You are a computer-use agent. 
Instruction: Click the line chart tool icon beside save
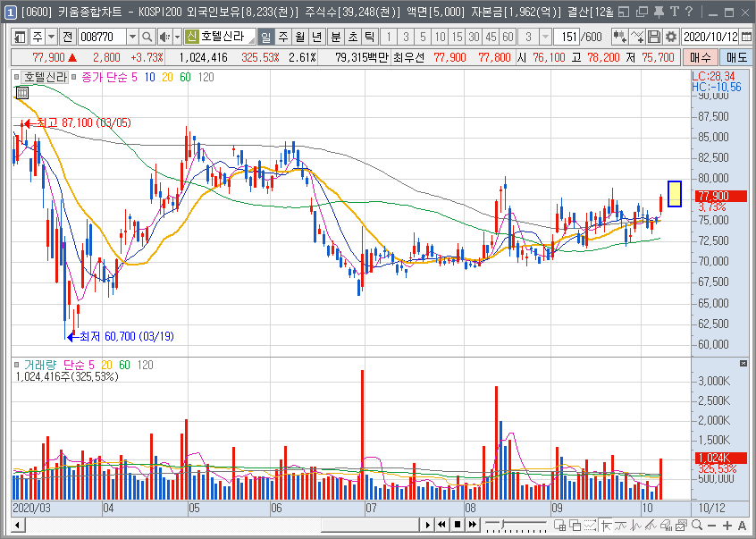click(636, 37)
